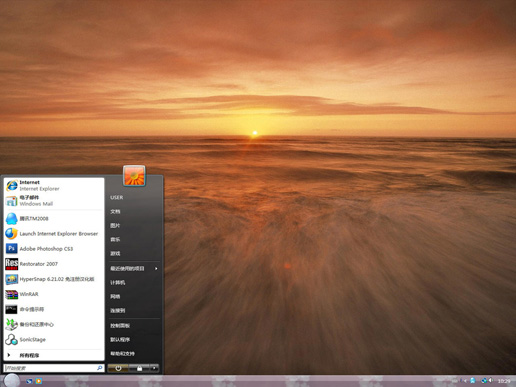Launch Windows Mail pinned entry
516x387 pixels.
(54, 200)
